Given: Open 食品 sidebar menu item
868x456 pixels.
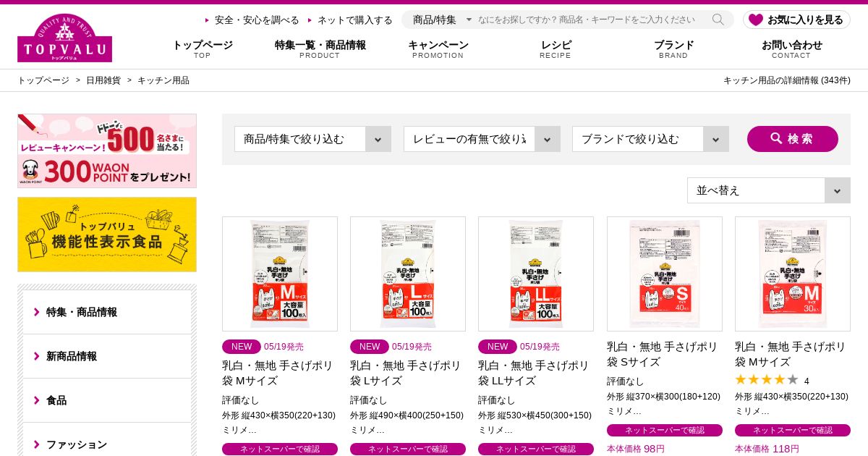Looking at the screenshot, I should (107, 400).
